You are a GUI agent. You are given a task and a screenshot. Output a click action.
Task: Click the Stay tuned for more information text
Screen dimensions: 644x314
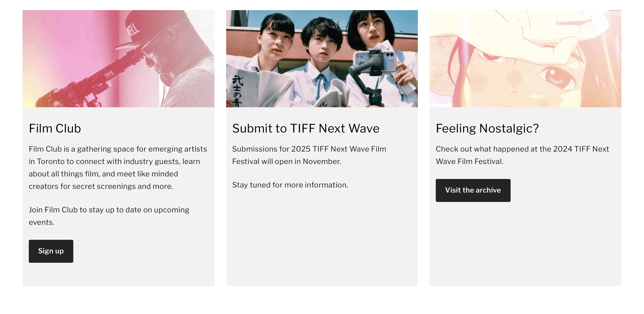(290, 185)
